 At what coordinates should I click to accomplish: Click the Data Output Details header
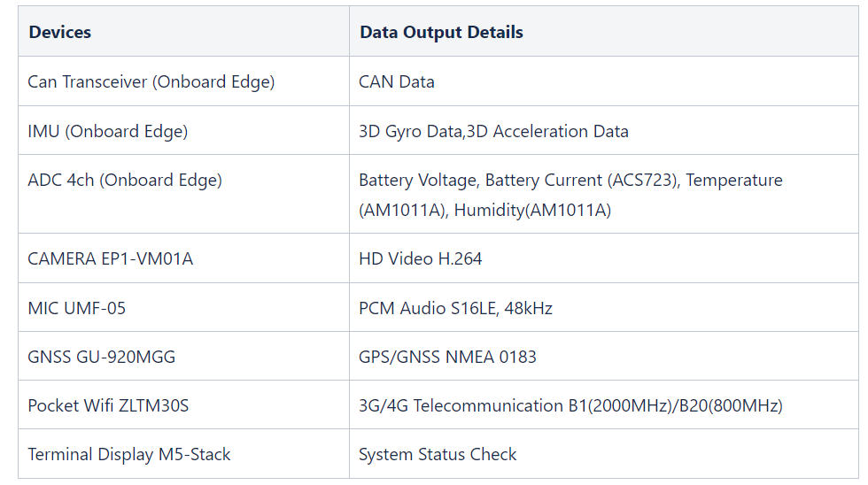tap(441, 32)
